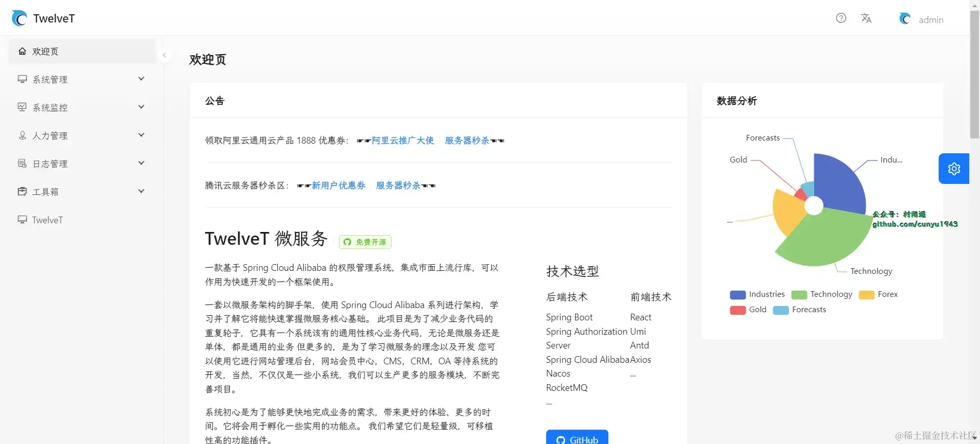The image size is (980, 444).
Task: Open the 服务器秒杀 link for 腾讯云
Action: point(398,185)
